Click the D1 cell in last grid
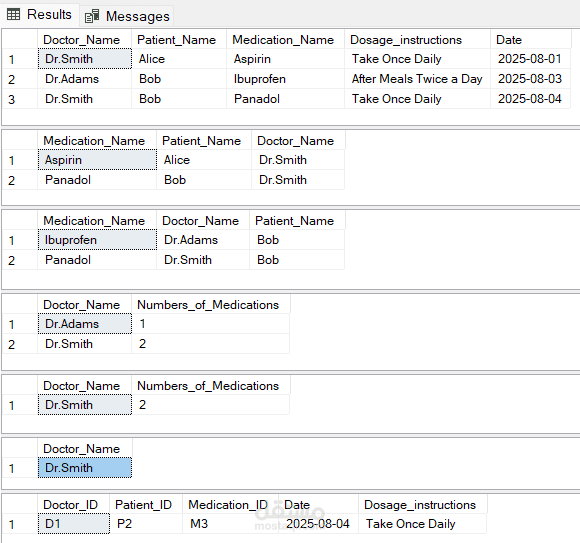Viewport: 580px width, 543px height. [x=74, y=524]
